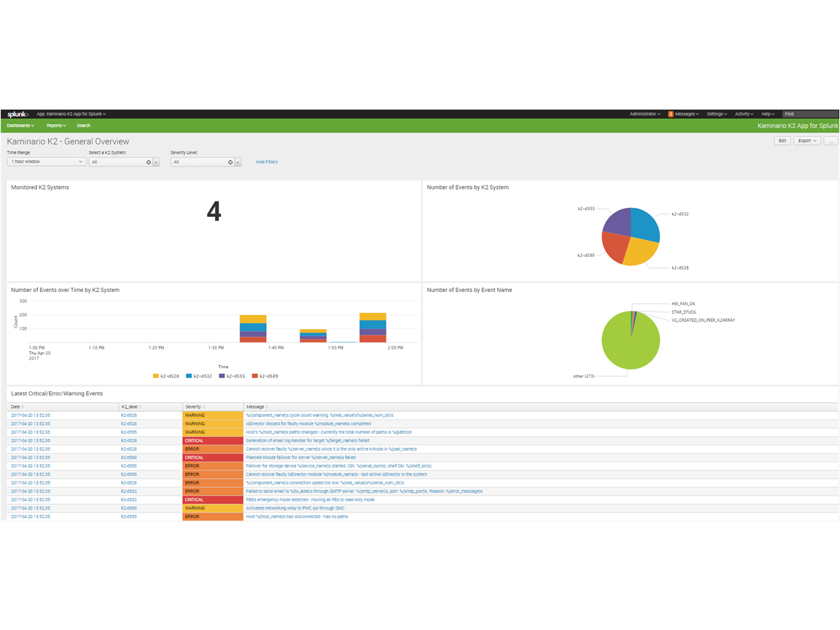Image resolution: width=840 pixels, height=630 pixels.
Task: Clear the Severity Level filter
Action: pyautogui.click(x=230, y=162)
